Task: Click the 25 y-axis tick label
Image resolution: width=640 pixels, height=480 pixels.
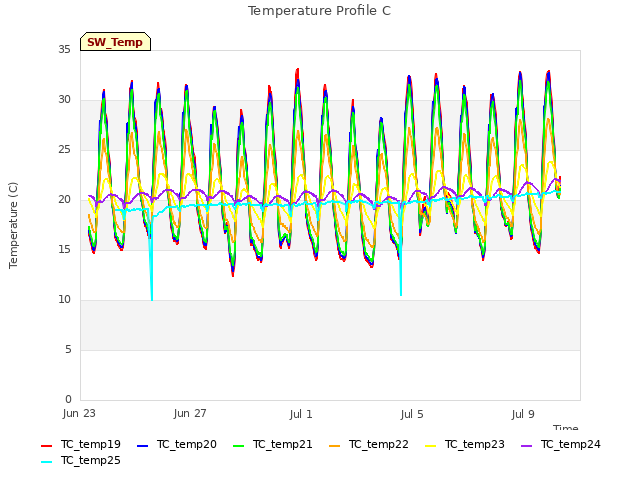Action: (x=64, y=149)
